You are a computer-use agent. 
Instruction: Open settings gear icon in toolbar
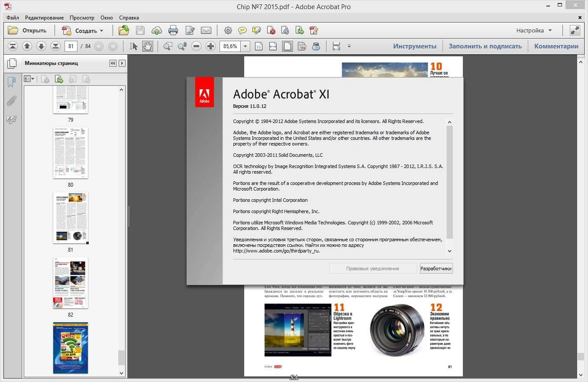[228, 30]
